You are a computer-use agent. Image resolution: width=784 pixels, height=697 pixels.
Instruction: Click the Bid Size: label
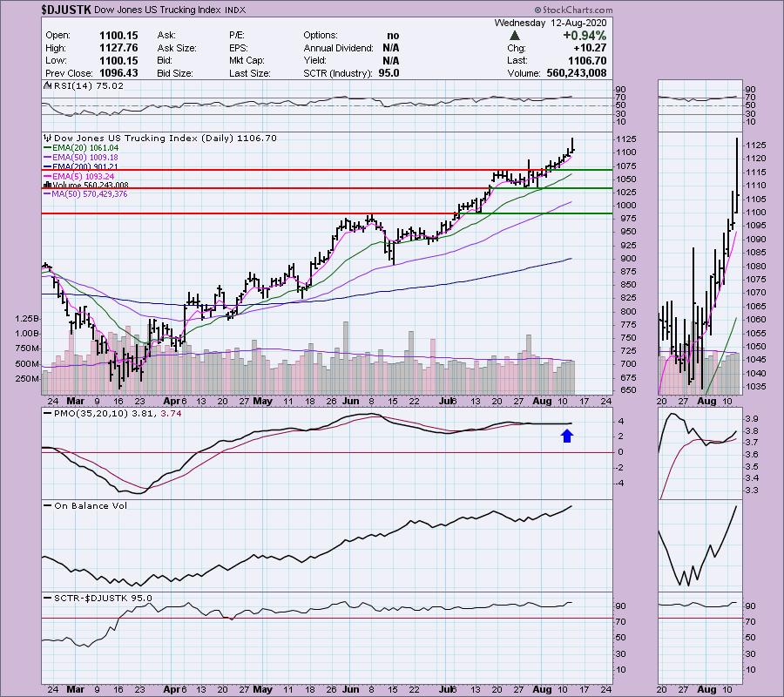[174, 73]
